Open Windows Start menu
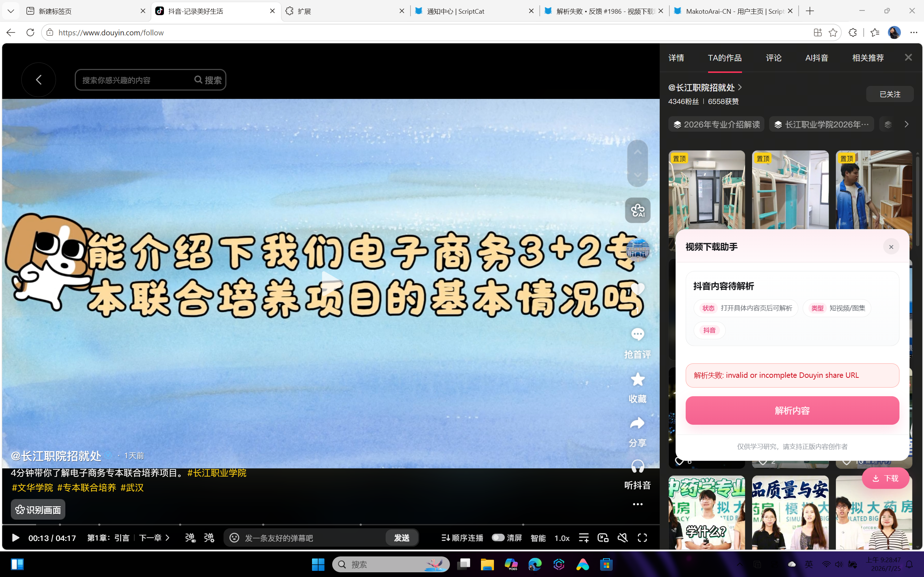The height and width of the screenshot is (577, 924). pyautogui.click(x=318, y=564)
